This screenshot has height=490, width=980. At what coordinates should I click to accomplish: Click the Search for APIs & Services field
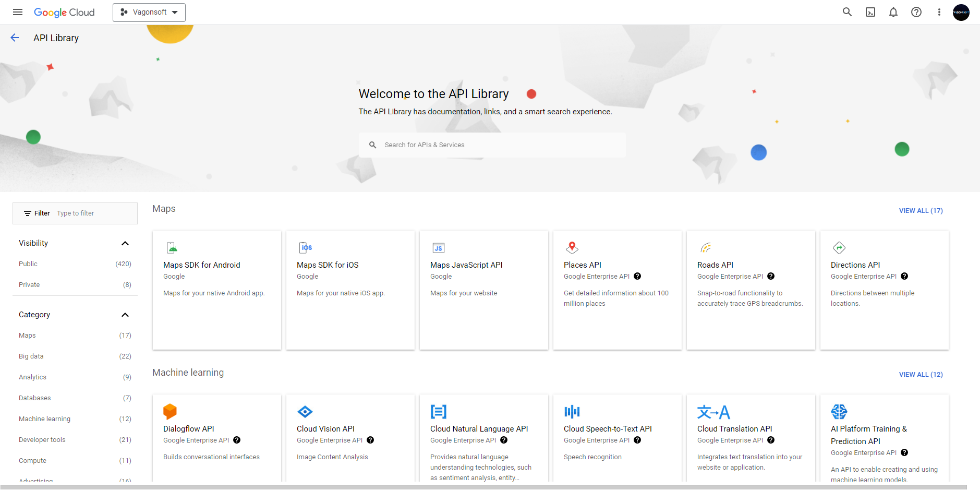492,145
